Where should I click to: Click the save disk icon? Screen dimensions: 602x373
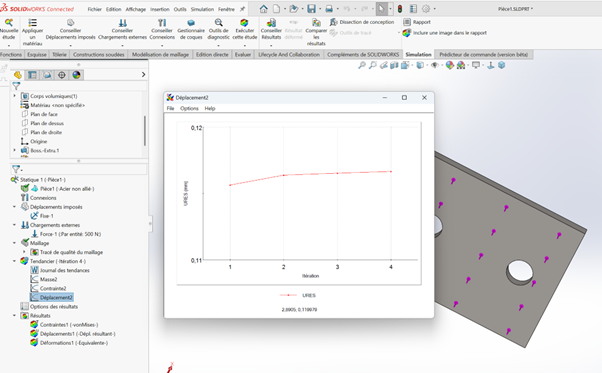click(x=311, y=9)
